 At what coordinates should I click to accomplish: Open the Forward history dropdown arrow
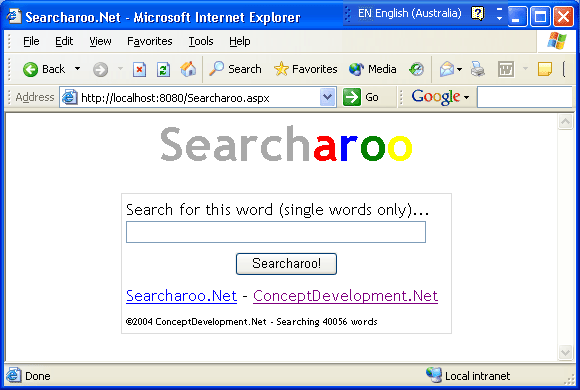120,69
